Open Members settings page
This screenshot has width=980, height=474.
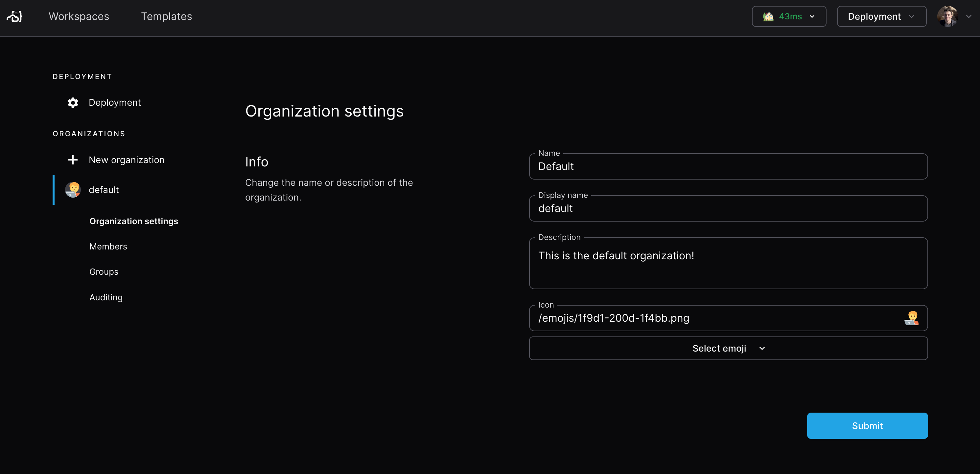(x=108, y=246)
